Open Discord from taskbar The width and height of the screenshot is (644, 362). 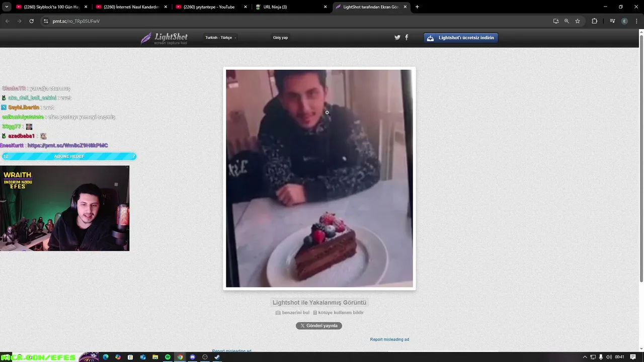pos(192,357)
